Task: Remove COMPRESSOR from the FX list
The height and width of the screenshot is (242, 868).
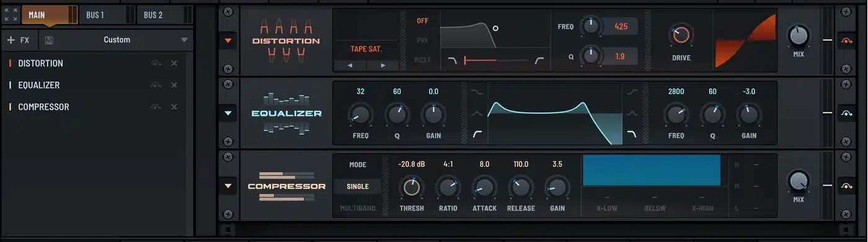Action: [174, 107]
